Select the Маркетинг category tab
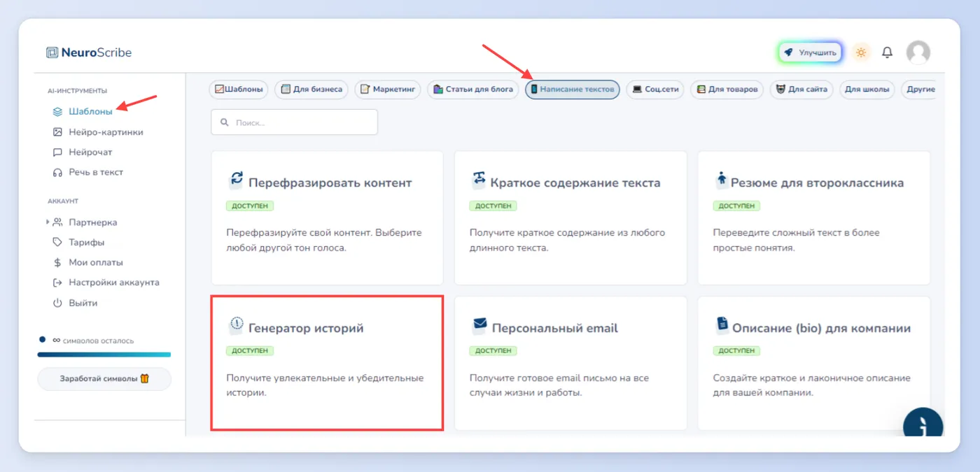980x472 pixels. point(387,90)
